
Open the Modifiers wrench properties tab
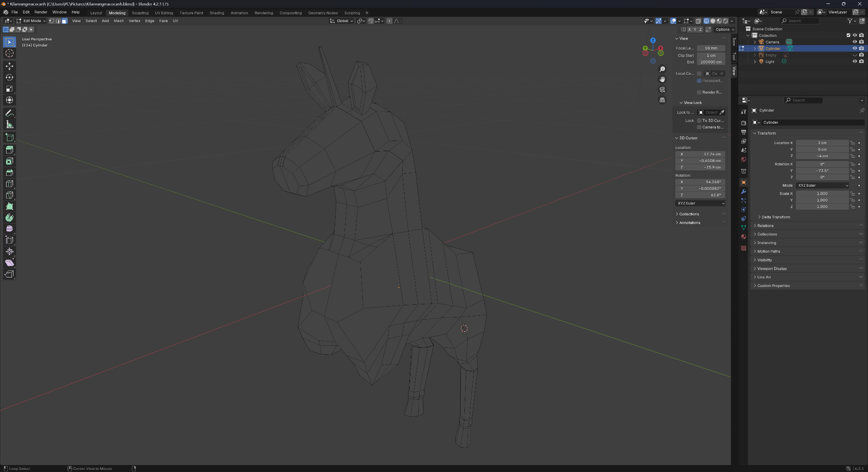(x=743, y=191)
